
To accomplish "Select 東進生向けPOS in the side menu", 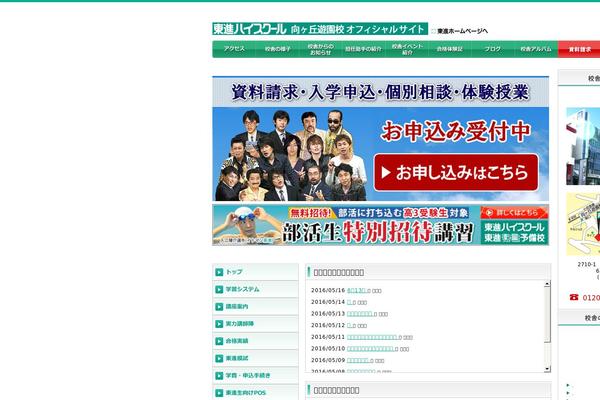I will [x=255, y=392].
